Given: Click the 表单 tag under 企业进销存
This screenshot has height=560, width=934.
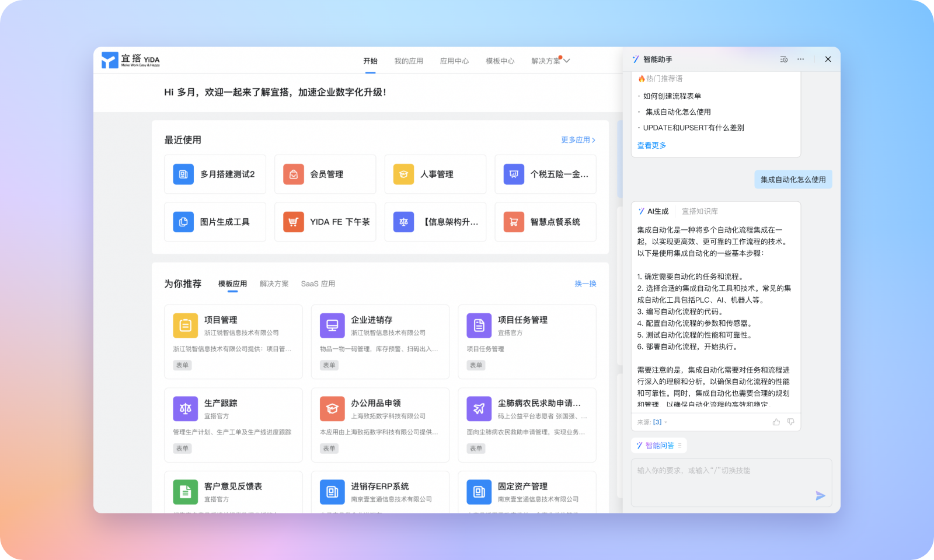Looking at the screenshot, I should click(x=329, y=365).
